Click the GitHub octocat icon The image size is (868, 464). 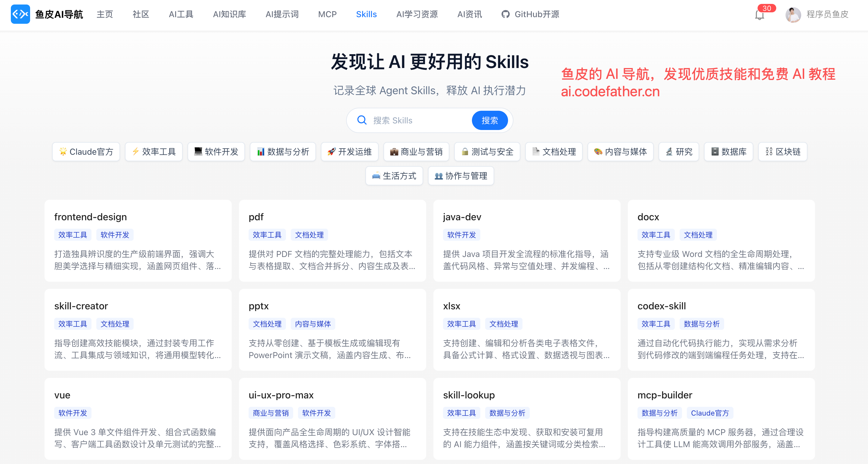[x=505, y=14]
